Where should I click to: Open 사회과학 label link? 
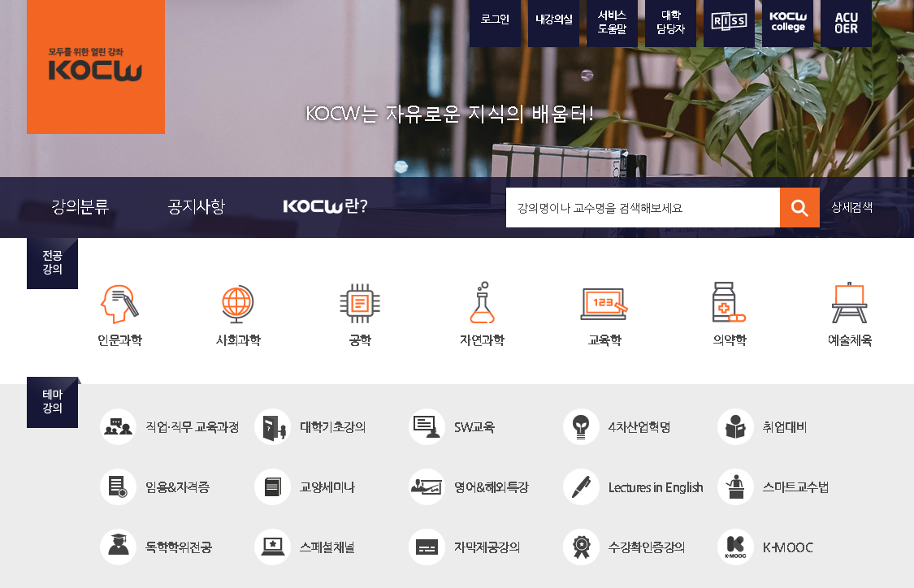tap(238, 340)
